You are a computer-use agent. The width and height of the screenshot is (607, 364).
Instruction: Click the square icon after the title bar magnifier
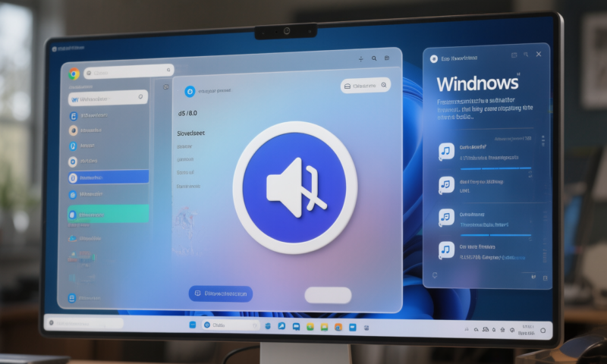(387, 58)
